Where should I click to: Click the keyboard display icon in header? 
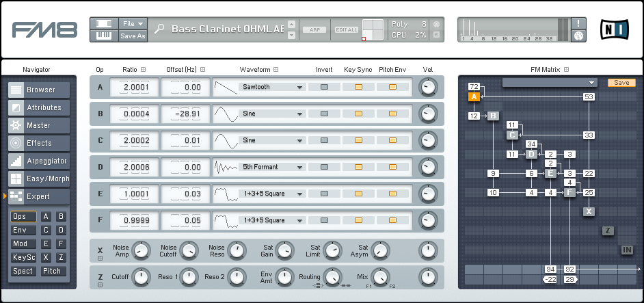(104, 36)
